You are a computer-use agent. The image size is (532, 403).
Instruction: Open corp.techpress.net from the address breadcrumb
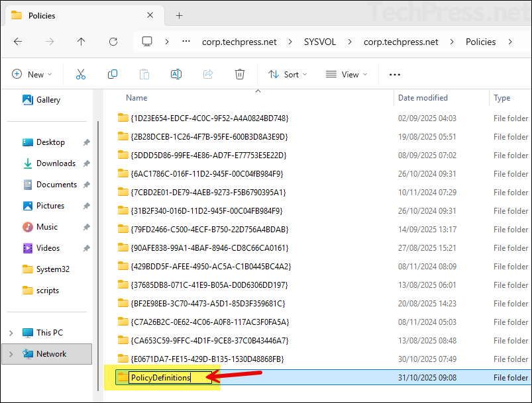(239, 42)
